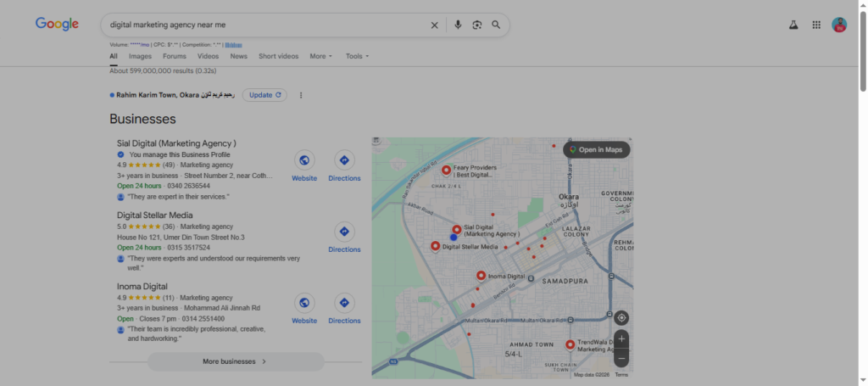Click the Inoma Digital map pin
This screenshot has width=868, height=386.
coord(481,276)
